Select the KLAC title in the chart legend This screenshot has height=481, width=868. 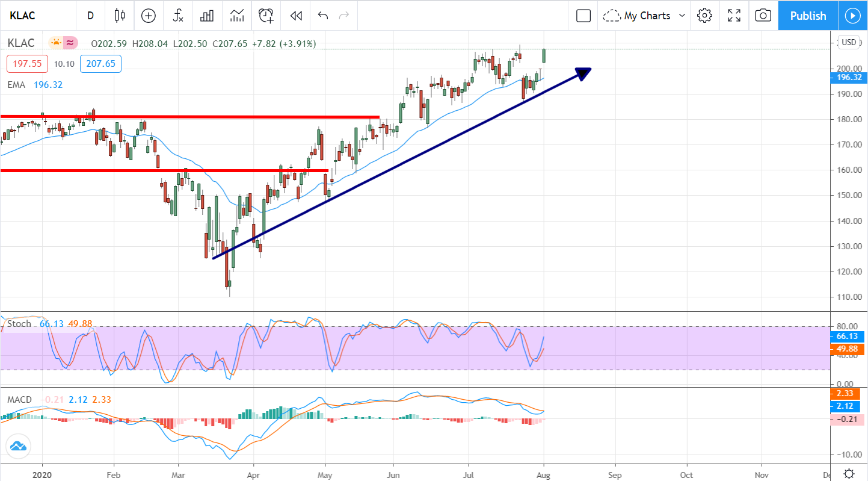point(21,43)
